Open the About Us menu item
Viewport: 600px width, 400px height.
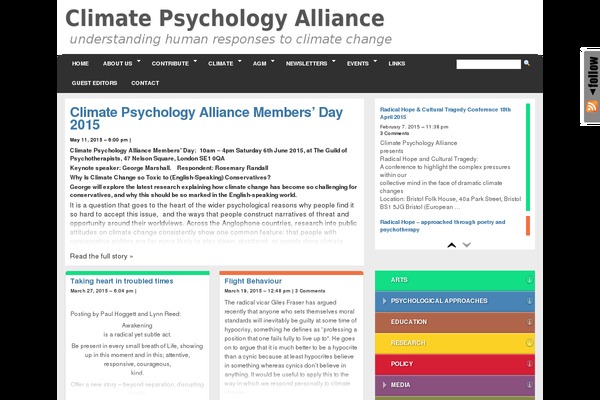click(x=117, y=64)
